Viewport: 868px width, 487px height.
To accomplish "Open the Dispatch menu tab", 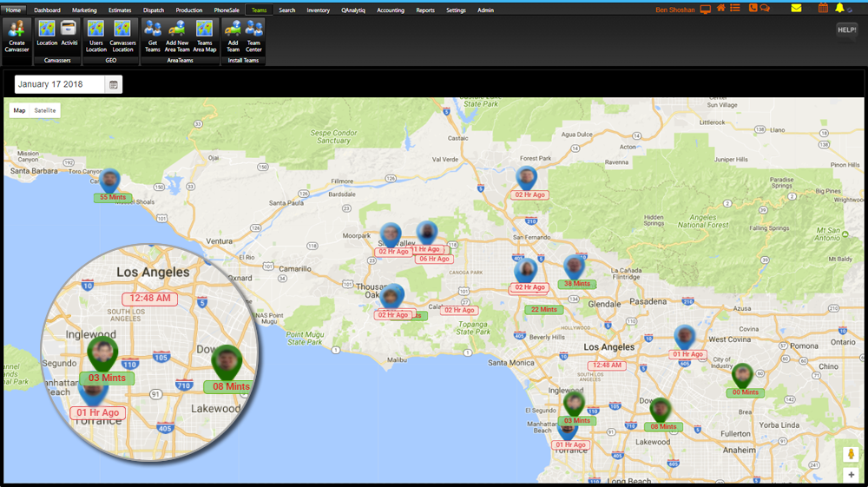I will click(153, 10).
